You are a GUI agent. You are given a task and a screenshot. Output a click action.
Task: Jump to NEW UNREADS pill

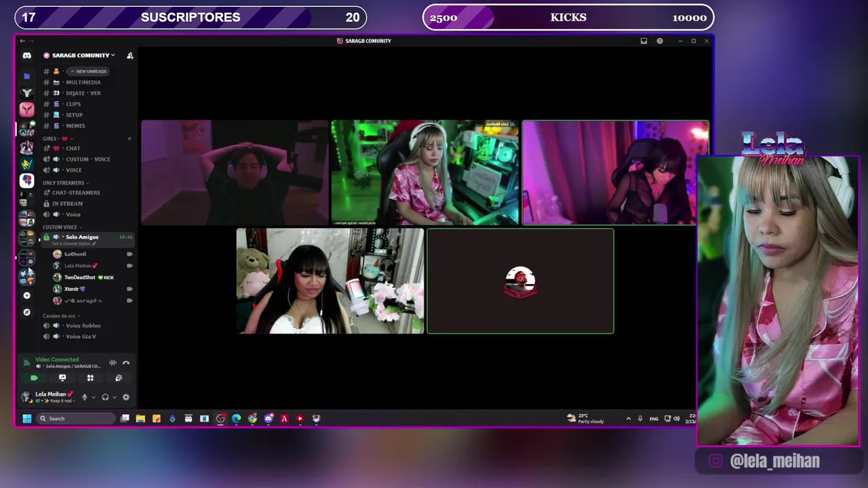tap(88, 71)
